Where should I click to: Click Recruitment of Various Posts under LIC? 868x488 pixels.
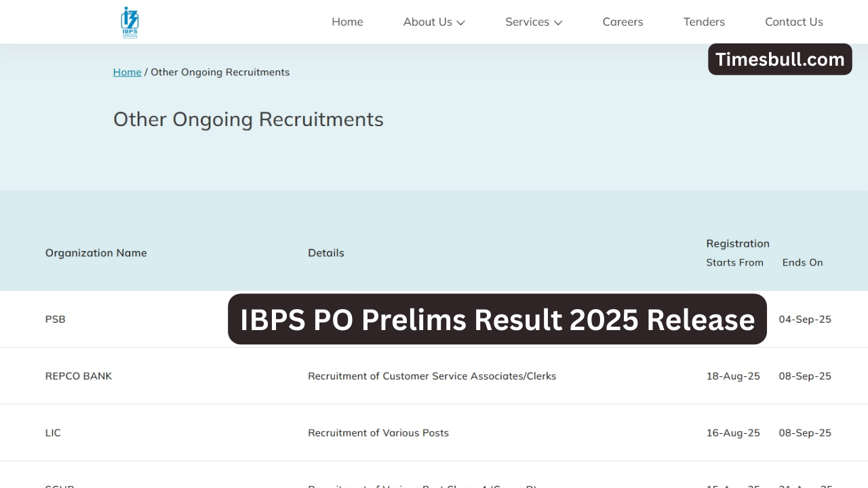[x=378, y=432]
